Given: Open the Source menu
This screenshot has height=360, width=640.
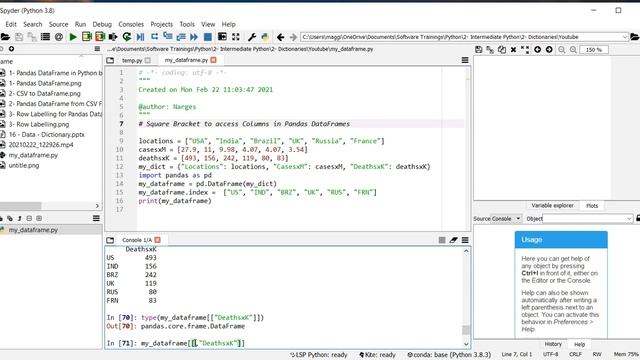Looking at the screenshot, I should (58, 24).
